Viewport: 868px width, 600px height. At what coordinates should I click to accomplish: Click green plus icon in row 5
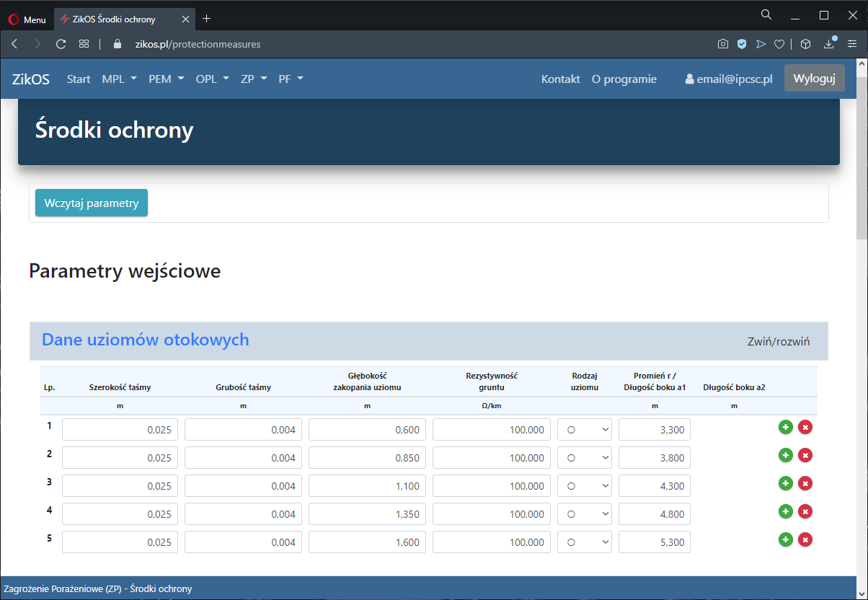click(786, 539)
